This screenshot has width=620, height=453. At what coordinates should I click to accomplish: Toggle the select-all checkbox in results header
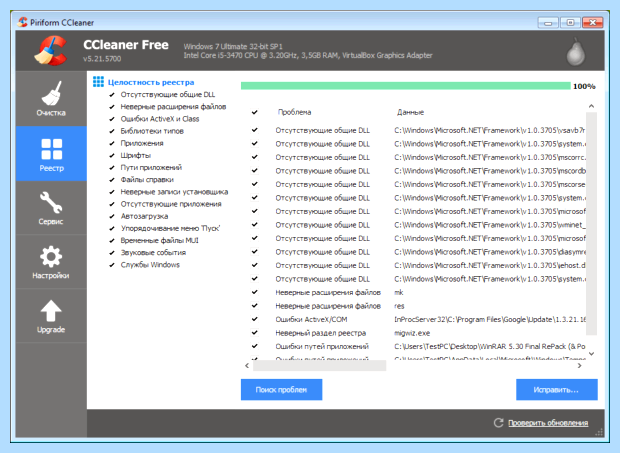pos(255,112)
